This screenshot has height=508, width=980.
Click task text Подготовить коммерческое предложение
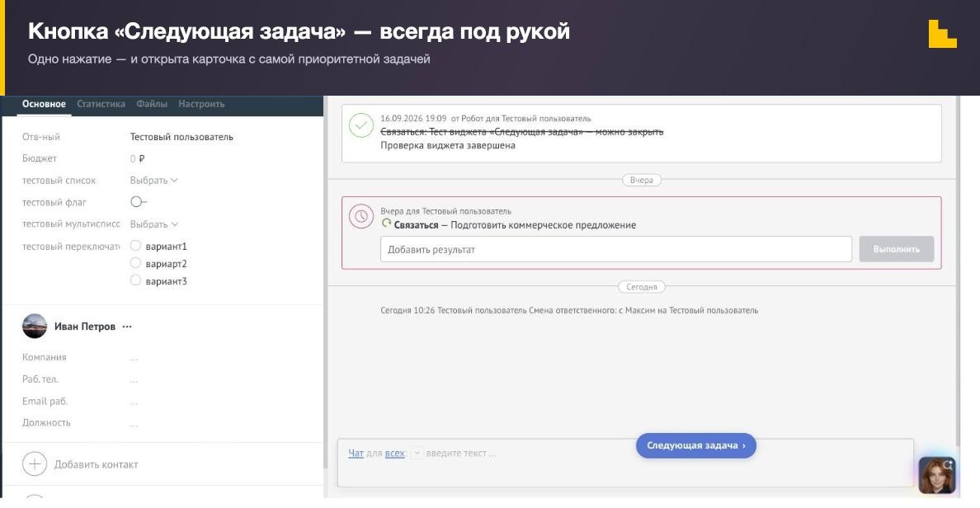[x=543, y=226]
